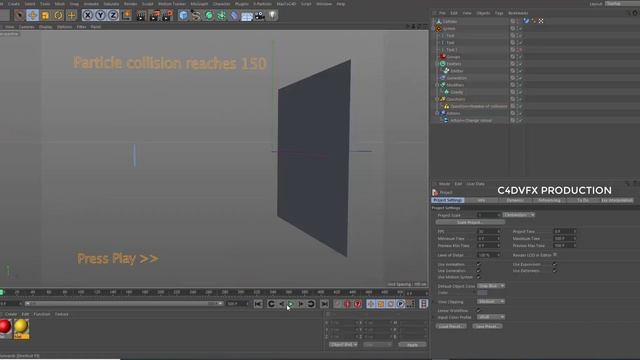The image size is (640, 360).
Task: Toggle Render LOD in Editor checkbox
Action: point(555,255)
